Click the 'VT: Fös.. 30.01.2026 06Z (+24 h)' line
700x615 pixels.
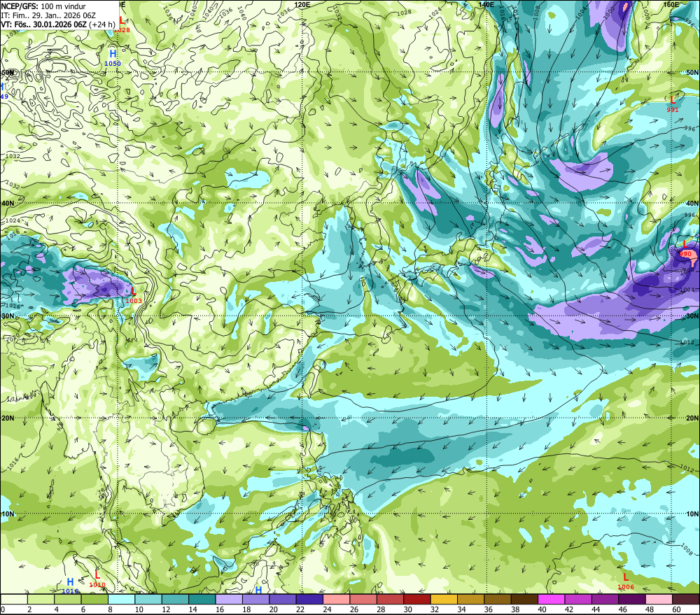click(58, 24)
